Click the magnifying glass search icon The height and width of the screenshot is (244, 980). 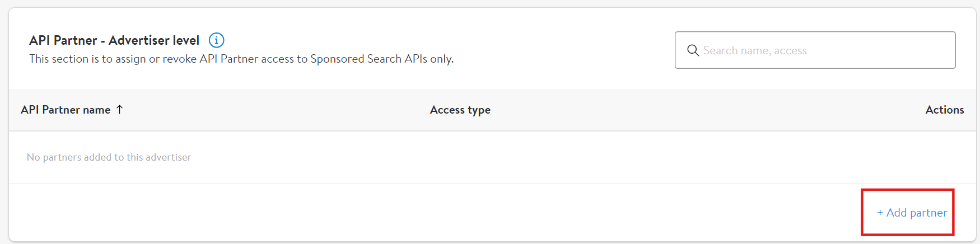(693, 50)
